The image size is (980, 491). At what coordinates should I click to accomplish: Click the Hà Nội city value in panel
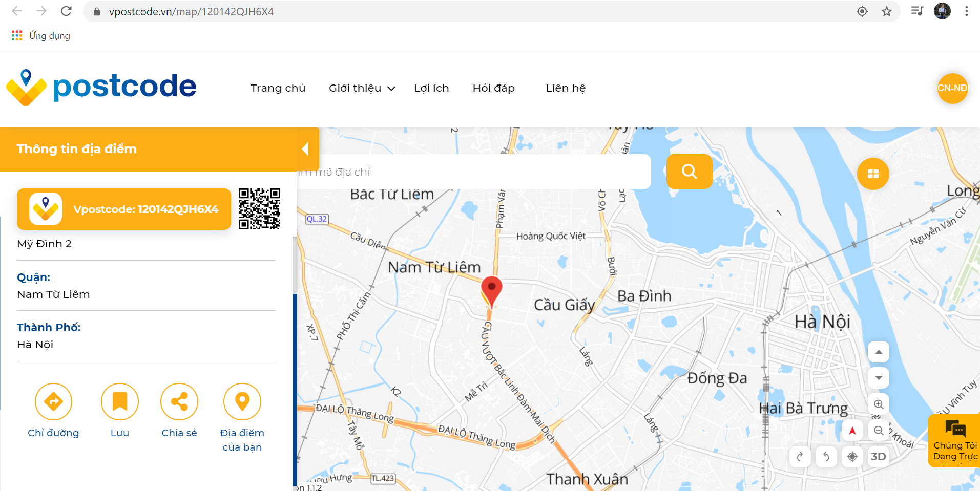tap(35, 345)
